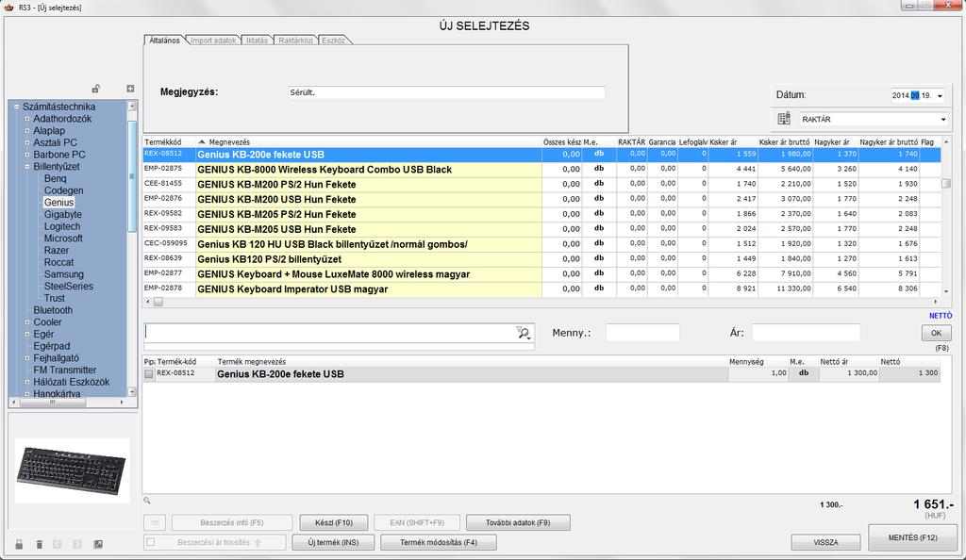
Task: Click the next image arrow icon
Action: (x=77, y=544)
